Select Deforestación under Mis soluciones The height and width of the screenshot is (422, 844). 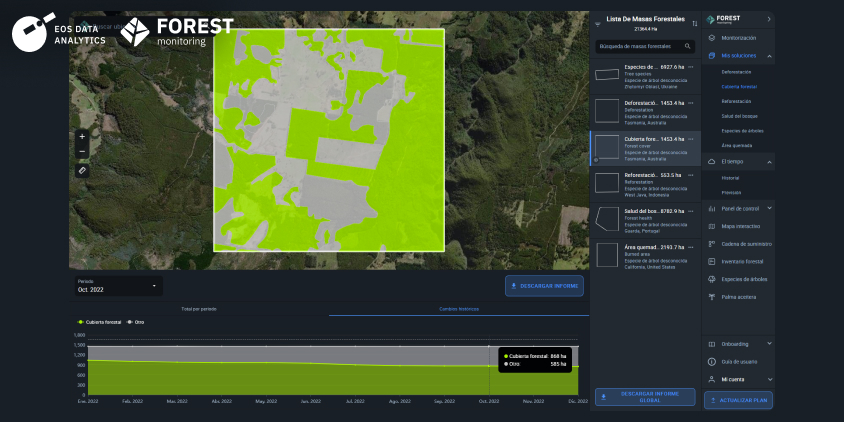pos(736,72)
